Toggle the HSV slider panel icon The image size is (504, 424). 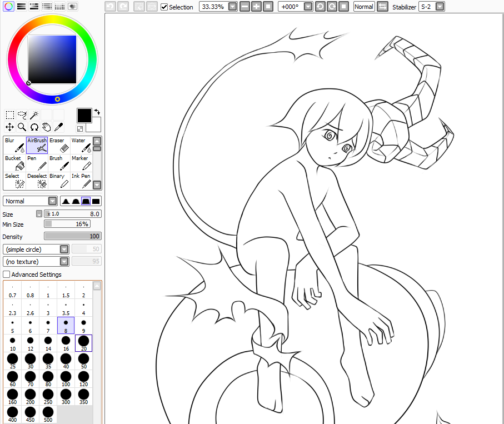pos(34,7)
